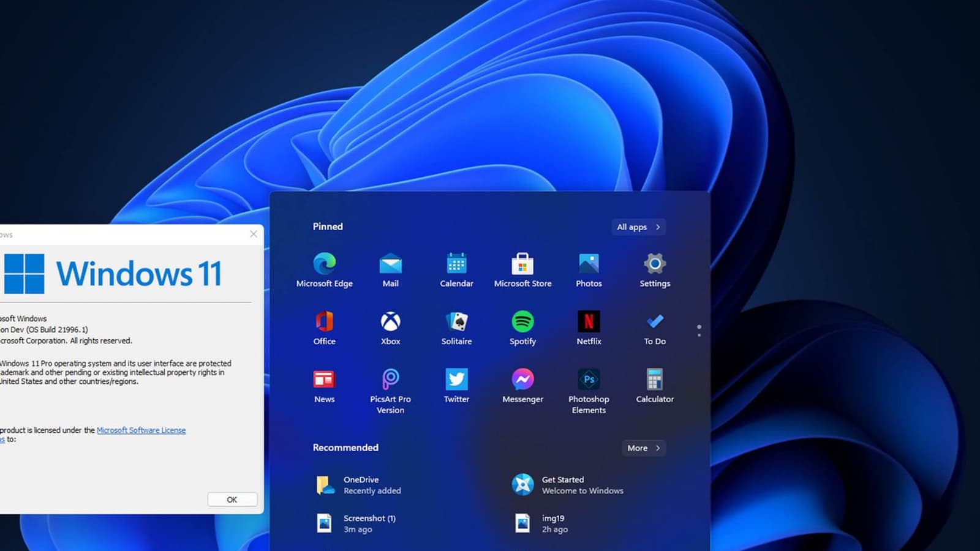Viewport: 980px width, 551px height.
Task: Launch the Calculator app
Action: point(655,386)
